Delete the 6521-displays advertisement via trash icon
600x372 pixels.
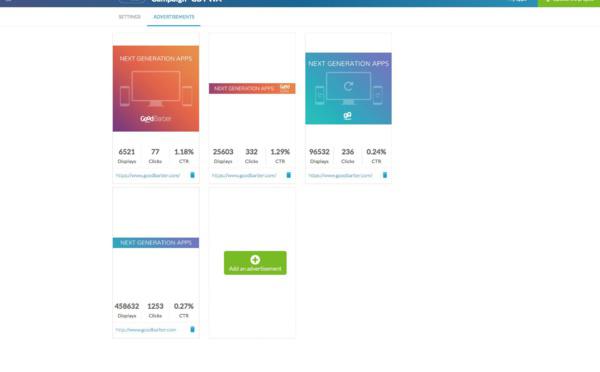[x=192, y=175]
